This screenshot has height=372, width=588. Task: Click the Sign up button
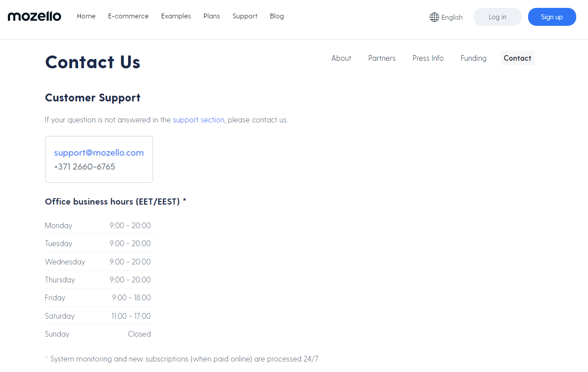click(552, 17)
